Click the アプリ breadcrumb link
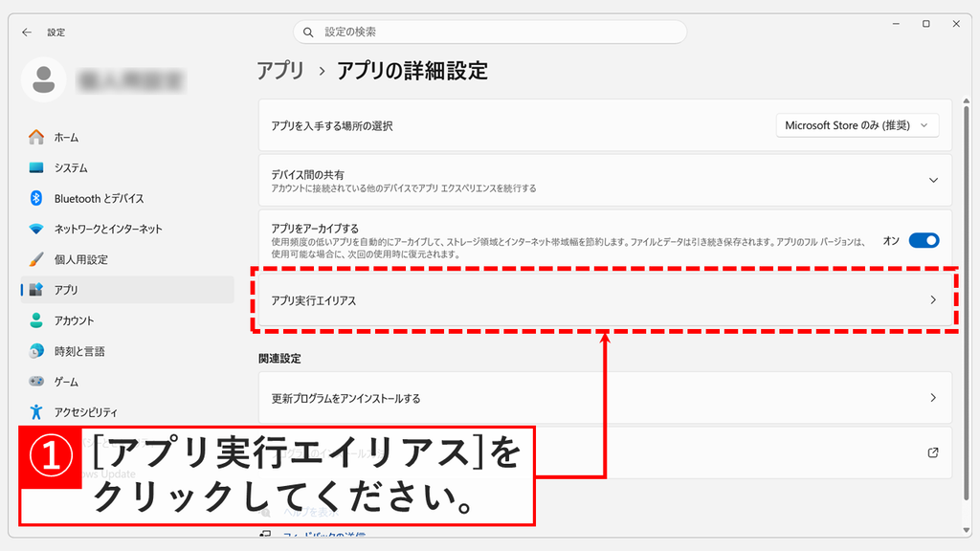This screenshot has width=980, height=551. point(280,71)
